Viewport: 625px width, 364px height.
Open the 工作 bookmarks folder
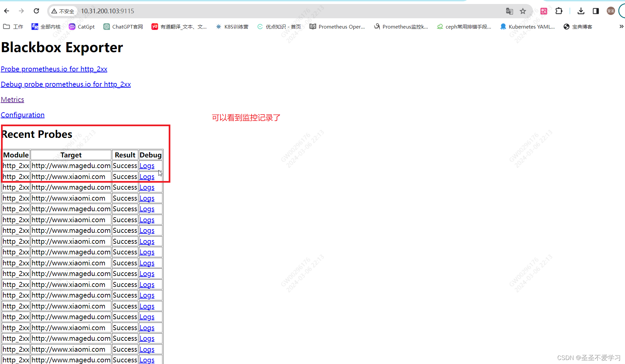pyautogui.click(x=13, y=27)
